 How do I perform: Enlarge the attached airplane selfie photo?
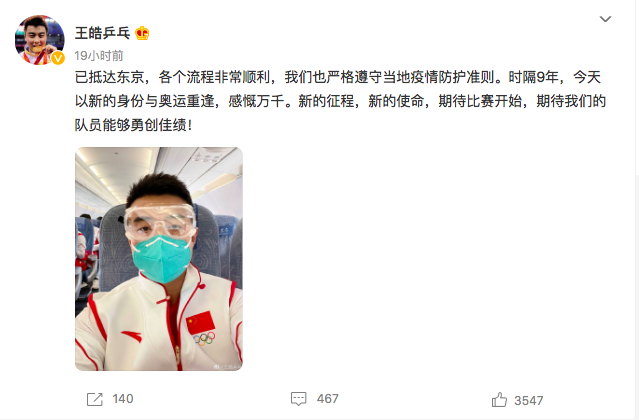click(159, 259)
